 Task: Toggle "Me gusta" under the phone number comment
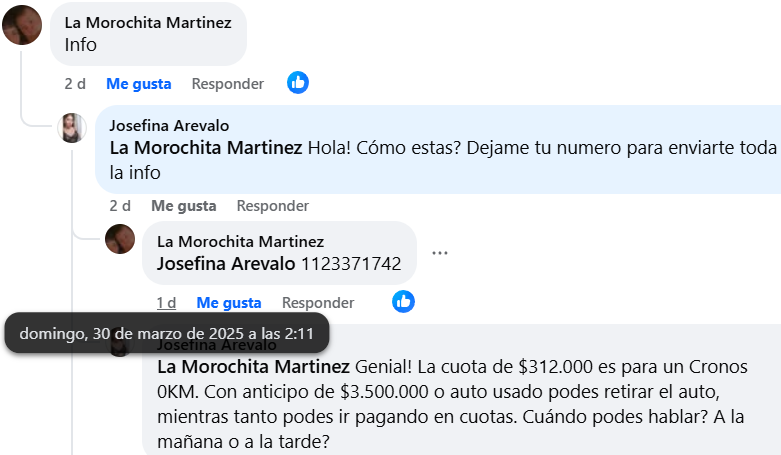(229, 302)
